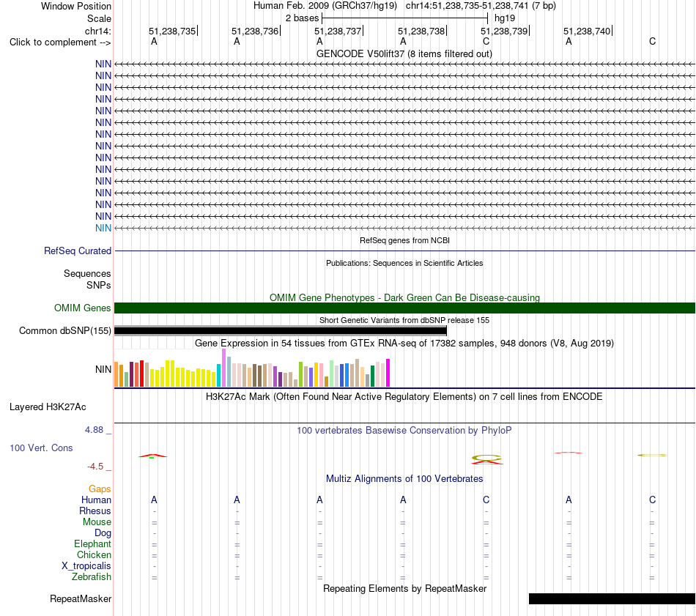Click the tall violet bar in GTEx chart

[223, 368]
